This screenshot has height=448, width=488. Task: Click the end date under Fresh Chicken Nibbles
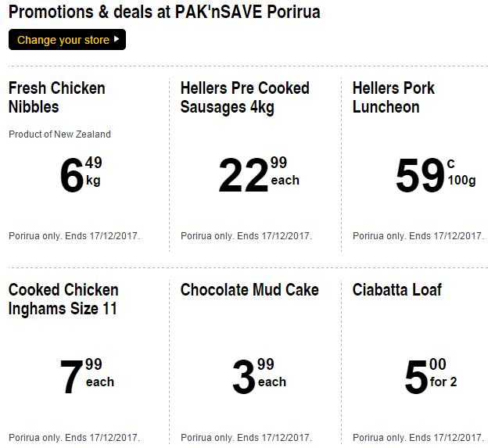[x=74, y=236]
